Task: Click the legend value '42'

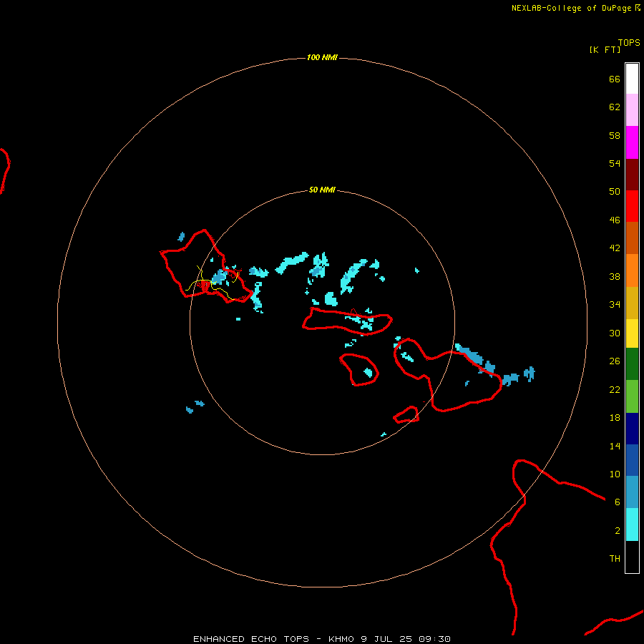Action: pyautogui.click(x=615, y=248)
